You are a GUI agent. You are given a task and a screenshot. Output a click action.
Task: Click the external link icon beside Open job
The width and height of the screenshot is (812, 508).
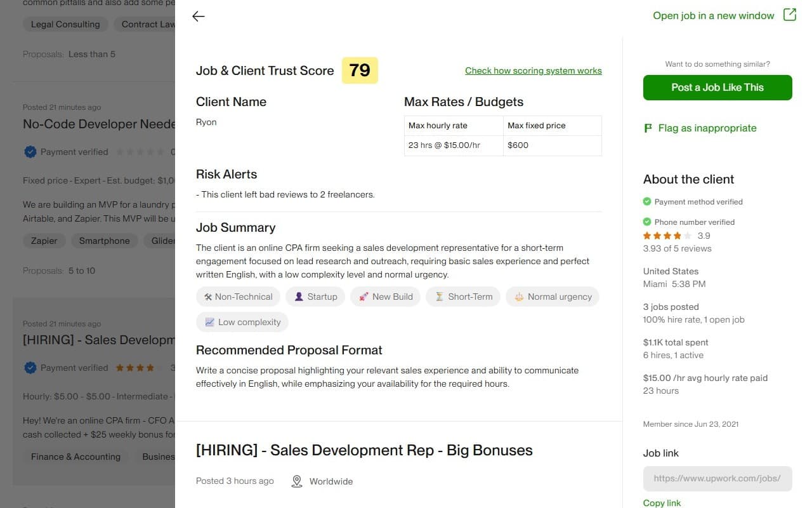[790, 14]
